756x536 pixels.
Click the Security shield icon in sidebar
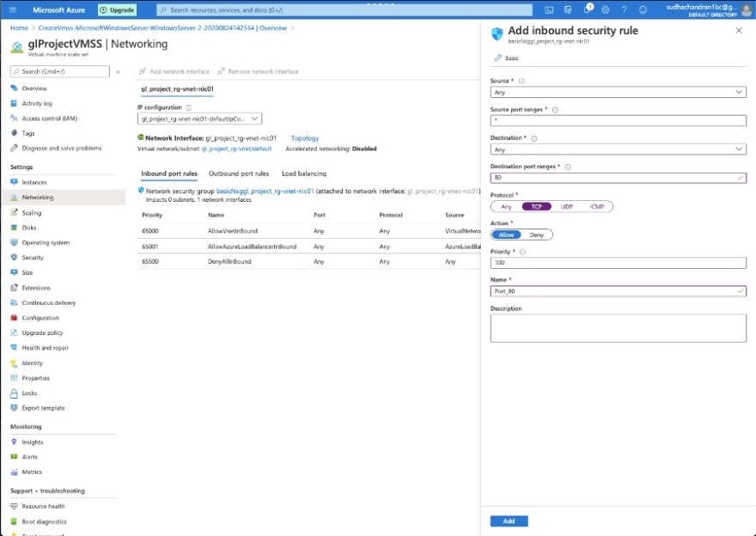click(14, 258)
